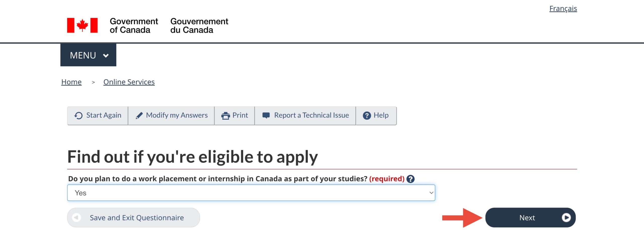Click the printer icon
The height and width of the screenshot is (231, 644).
(225, 115)
